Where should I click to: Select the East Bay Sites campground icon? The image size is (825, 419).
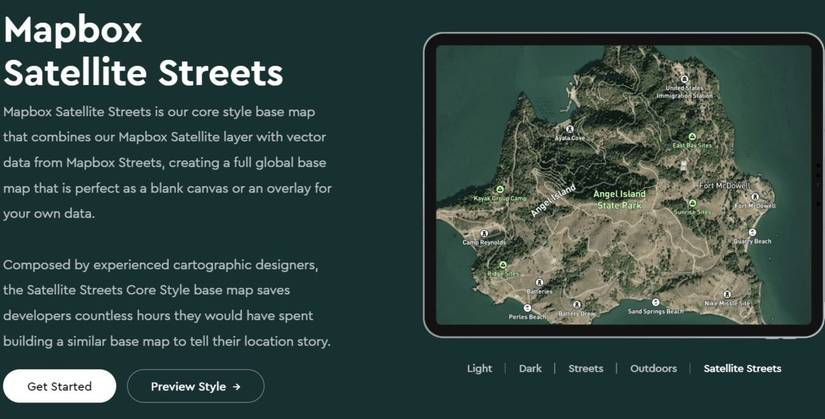coord(692,136)
